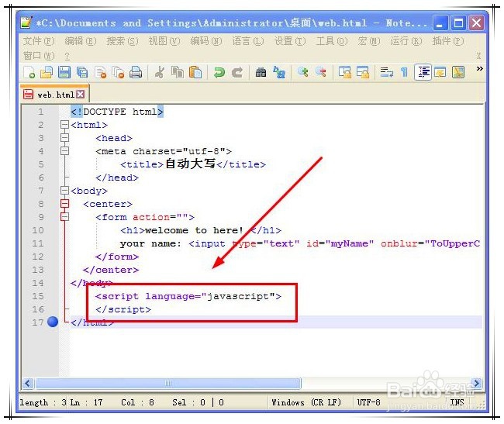Open the 搜索(S) menu
This screenshot has width=504, height=424.
123,41
